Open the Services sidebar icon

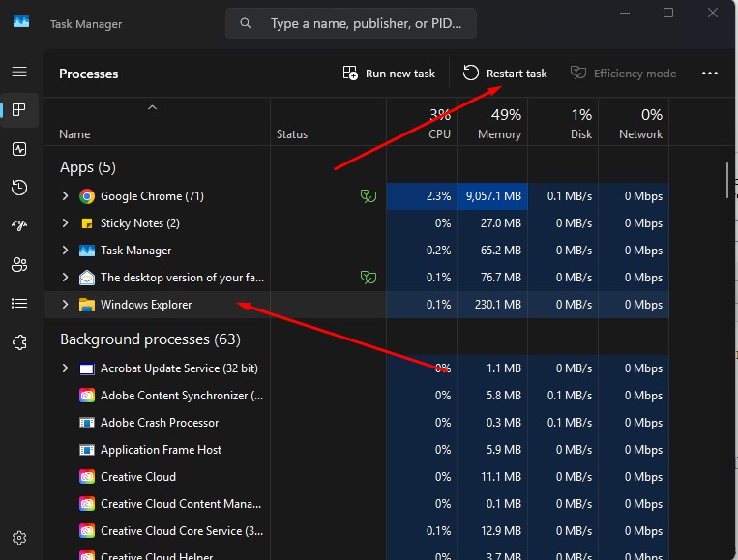pyautogui.click(x=19, y=342)
